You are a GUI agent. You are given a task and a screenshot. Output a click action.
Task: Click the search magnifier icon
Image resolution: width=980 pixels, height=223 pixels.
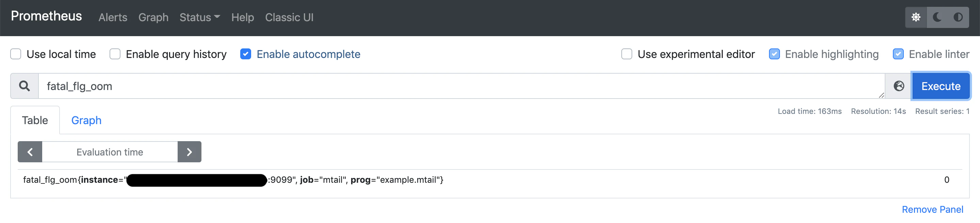click(25, 86)
